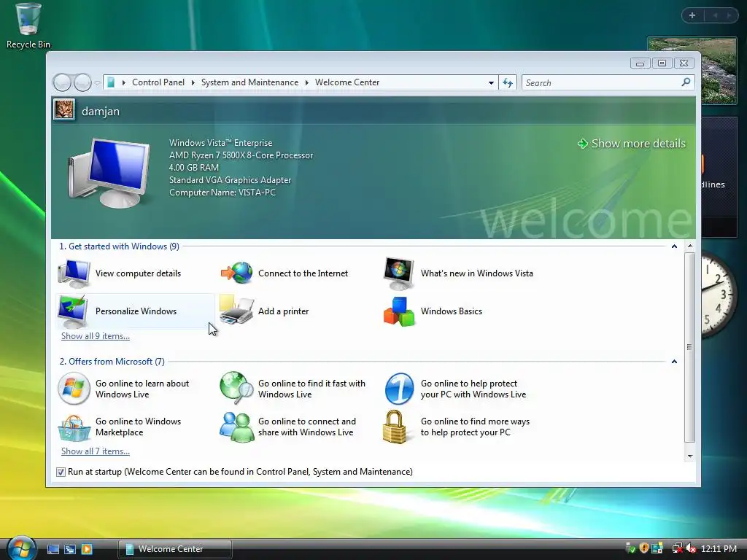Open the find it fast magnifier globe icon

point(236,388)
